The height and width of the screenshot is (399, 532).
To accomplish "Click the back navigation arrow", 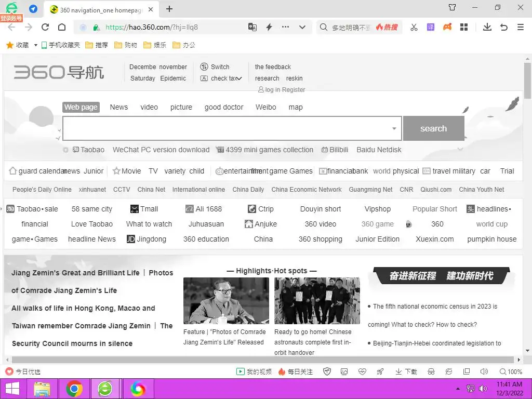I will point(11,28).
